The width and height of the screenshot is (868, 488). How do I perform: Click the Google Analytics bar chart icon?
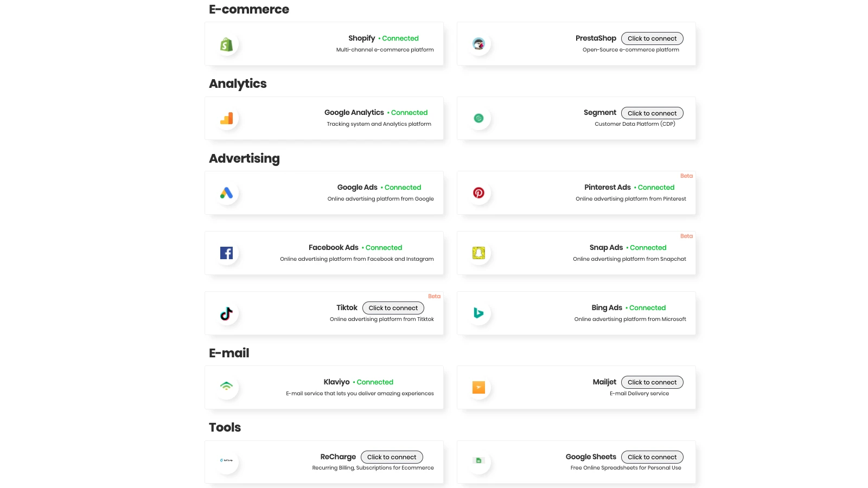point(226,118)
